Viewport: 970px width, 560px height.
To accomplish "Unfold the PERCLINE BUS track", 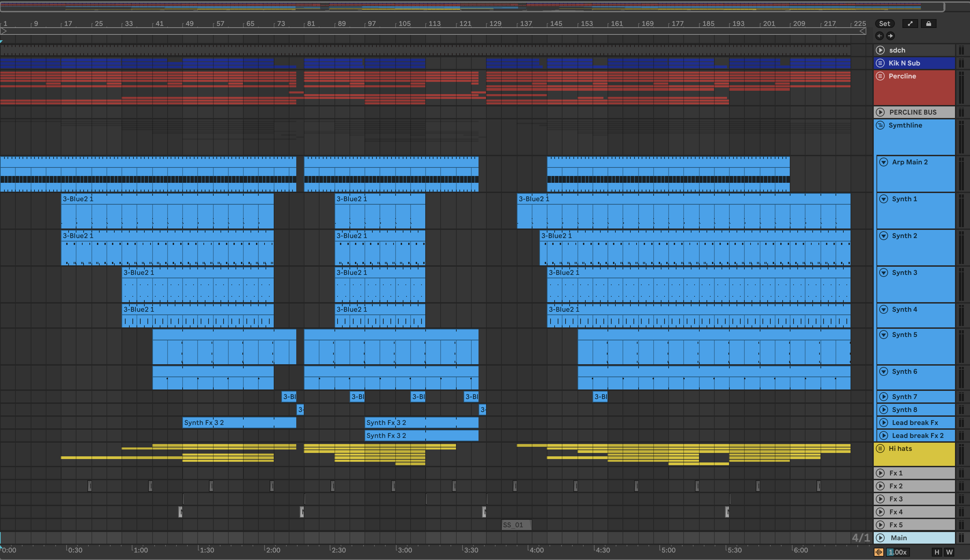I will coord(880,112).
